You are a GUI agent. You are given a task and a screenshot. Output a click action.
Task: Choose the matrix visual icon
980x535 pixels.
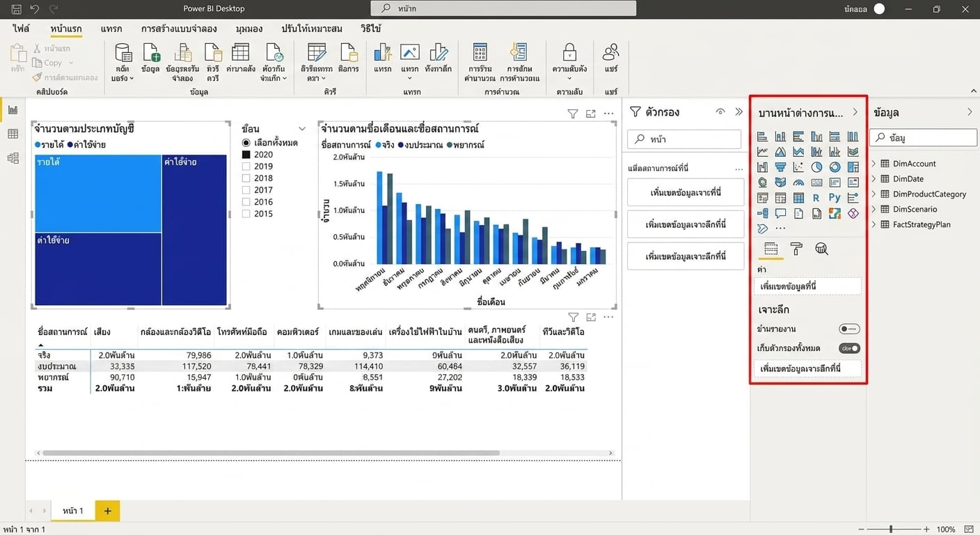798,198
